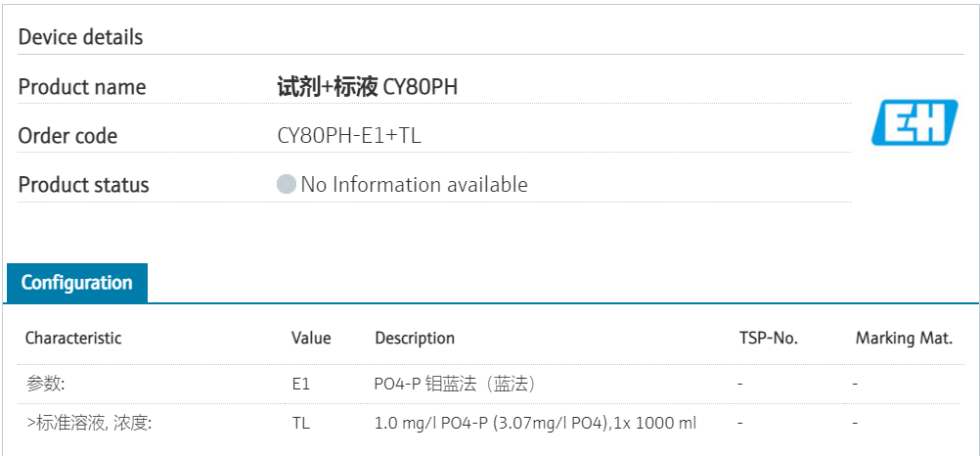
Task: Click the grey product status indicator dot
Action: point(287,184)
